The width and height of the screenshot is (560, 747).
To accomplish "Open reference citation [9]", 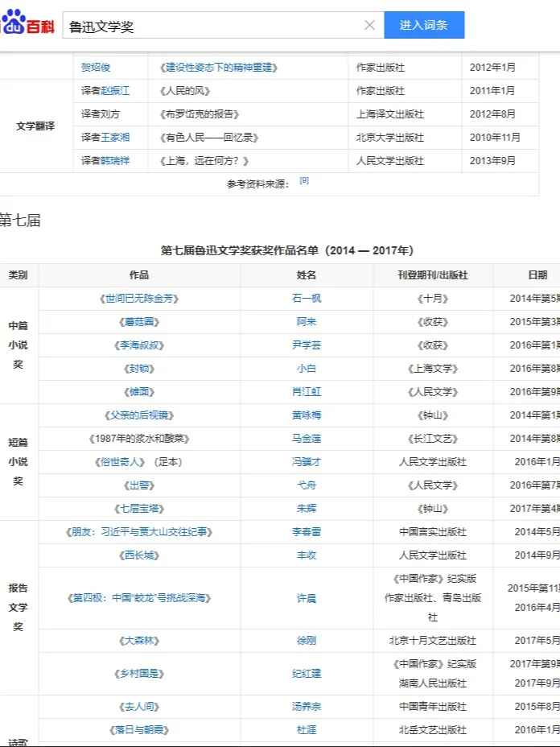I will [304, 180].
